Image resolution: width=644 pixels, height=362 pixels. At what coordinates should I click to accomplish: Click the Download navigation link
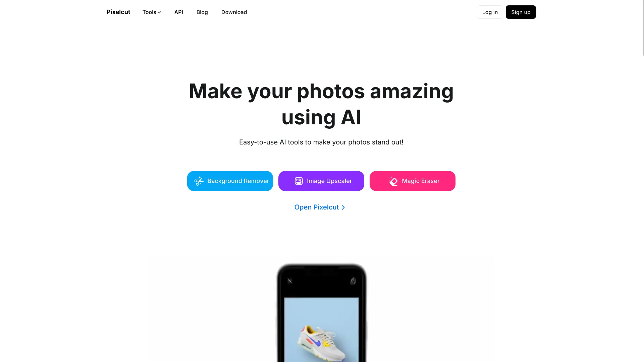click(x=234, y=12)
